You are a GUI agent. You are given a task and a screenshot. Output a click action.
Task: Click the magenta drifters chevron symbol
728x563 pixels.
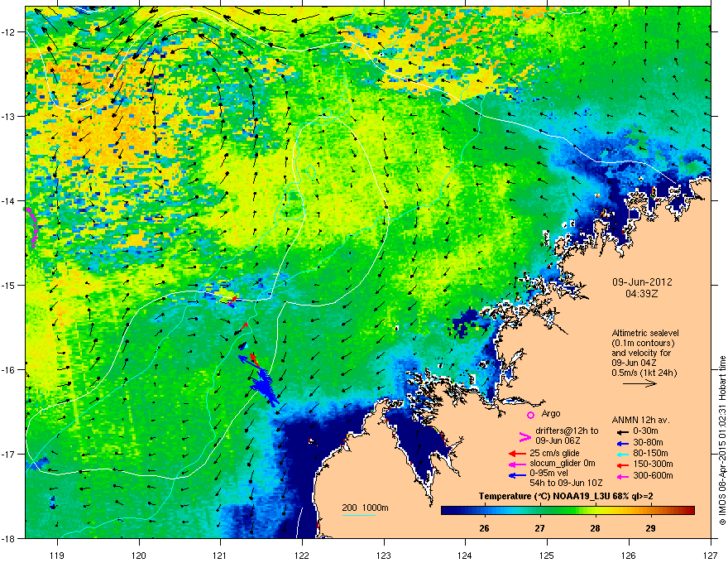coord(524,436)
